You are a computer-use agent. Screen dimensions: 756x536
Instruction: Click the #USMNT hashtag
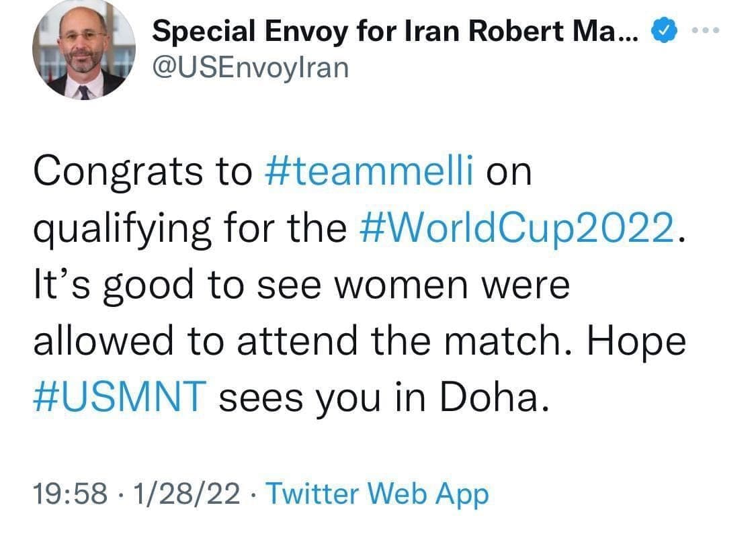118,399
